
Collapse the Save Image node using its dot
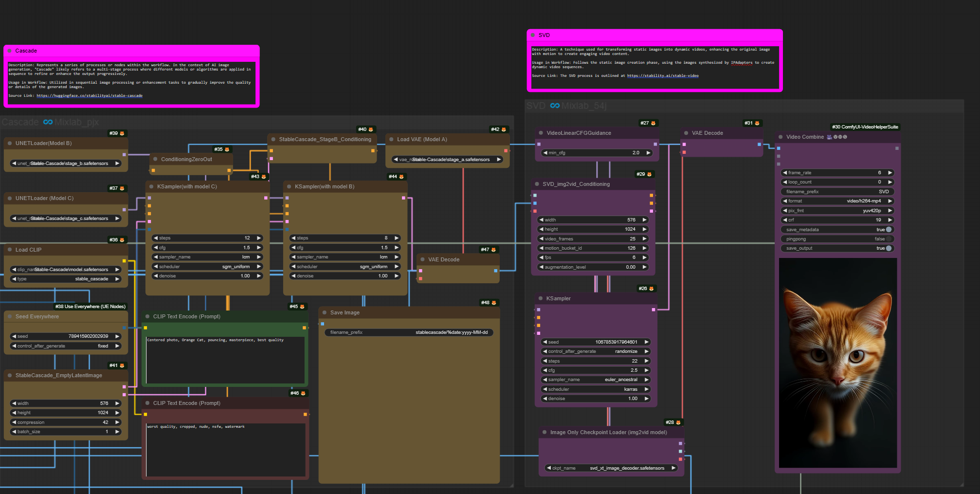click(325, 313)
